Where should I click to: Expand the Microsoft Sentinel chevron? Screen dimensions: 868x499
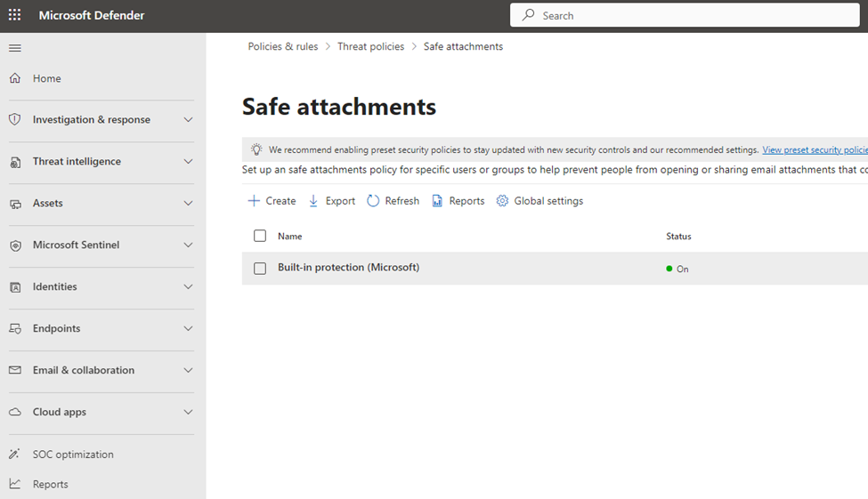188,245
